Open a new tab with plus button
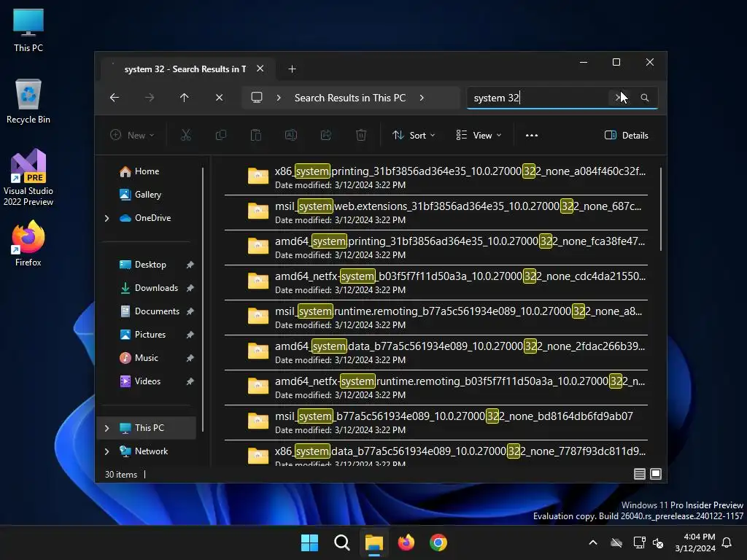The height and width of the screenshot is (560, 747). tap(292, 69)
